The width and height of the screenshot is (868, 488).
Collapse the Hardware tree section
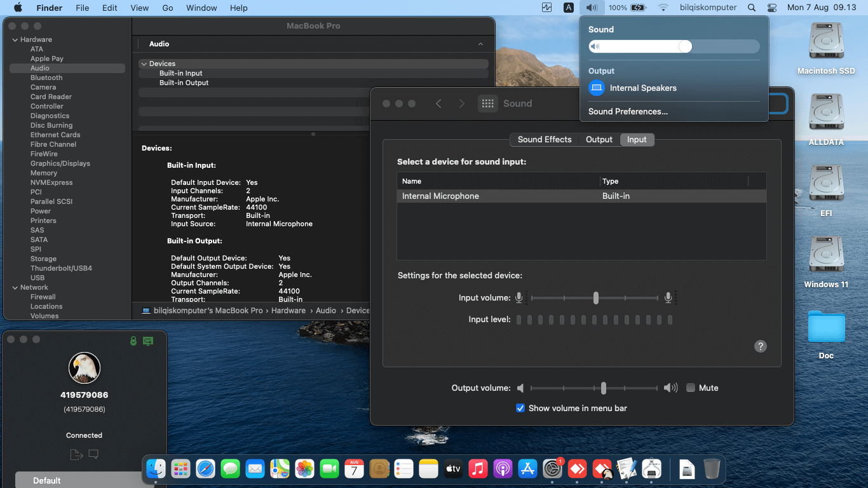[15, 39]
